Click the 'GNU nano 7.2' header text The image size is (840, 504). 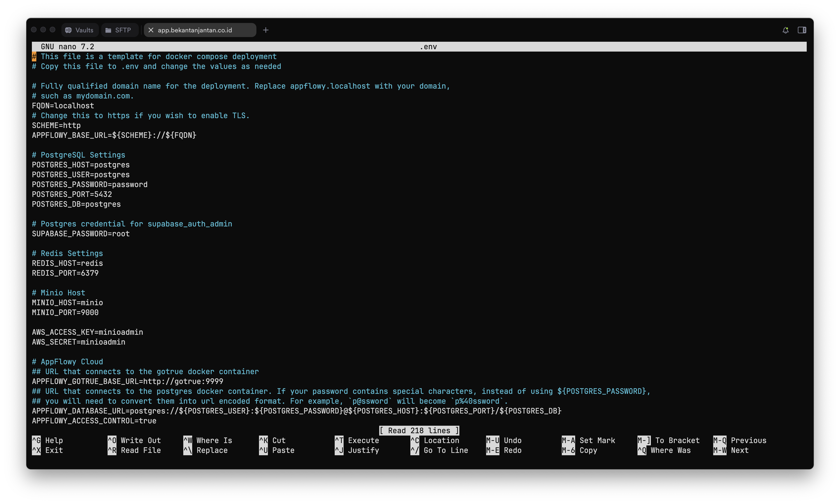click(67, 46)
